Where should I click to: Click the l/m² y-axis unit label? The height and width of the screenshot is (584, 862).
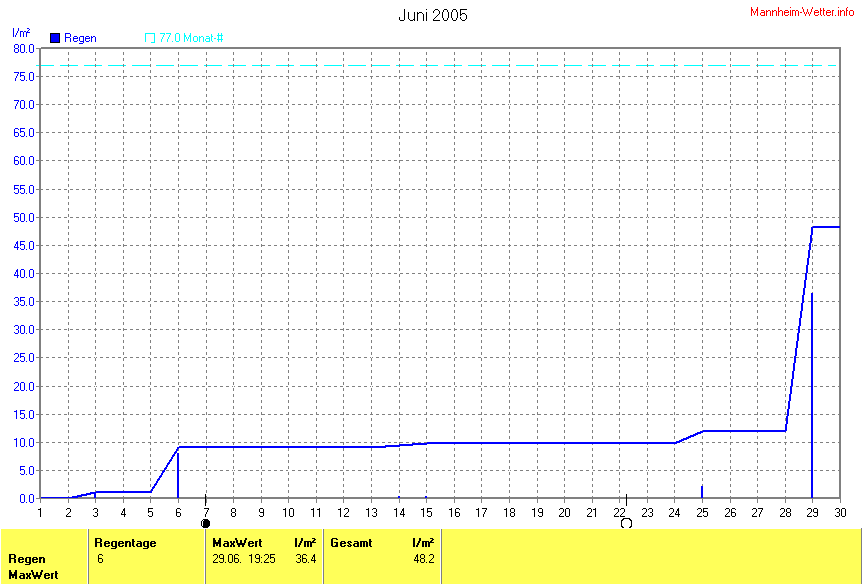coord(21,33)
